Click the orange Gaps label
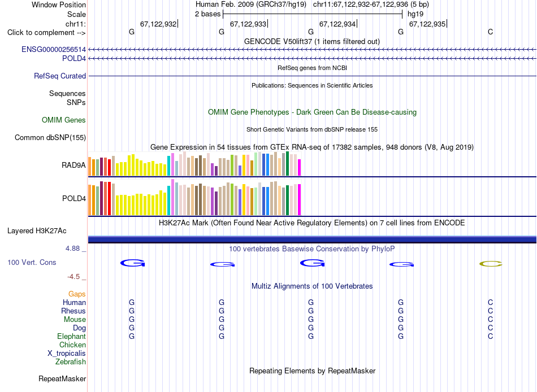 [77, 294]
